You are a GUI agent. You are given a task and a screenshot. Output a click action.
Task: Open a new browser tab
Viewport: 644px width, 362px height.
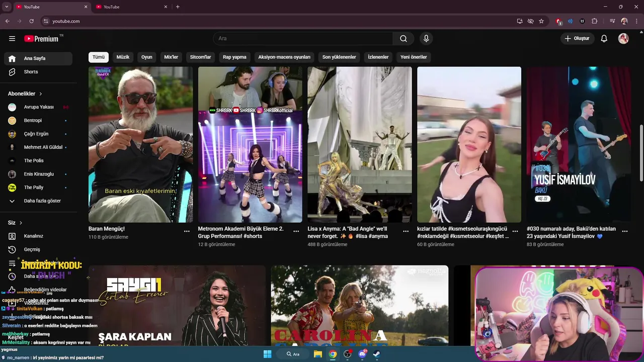[x=178, y=7]
